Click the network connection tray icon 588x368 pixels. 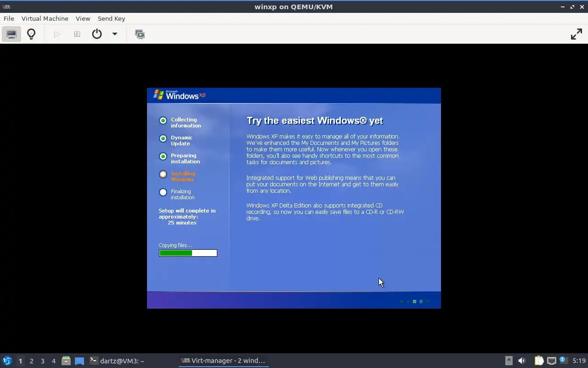[x=551, y=361]
